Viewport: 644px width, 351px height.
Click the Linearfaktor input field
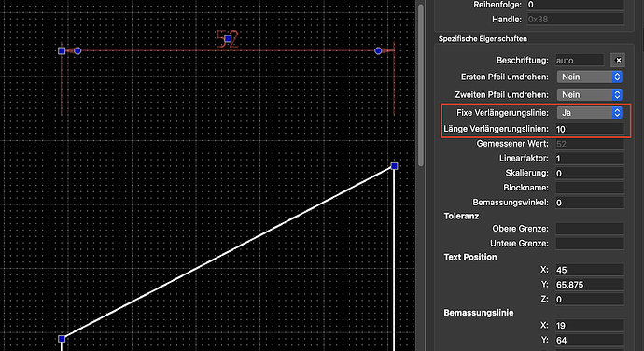coord(590,159)
